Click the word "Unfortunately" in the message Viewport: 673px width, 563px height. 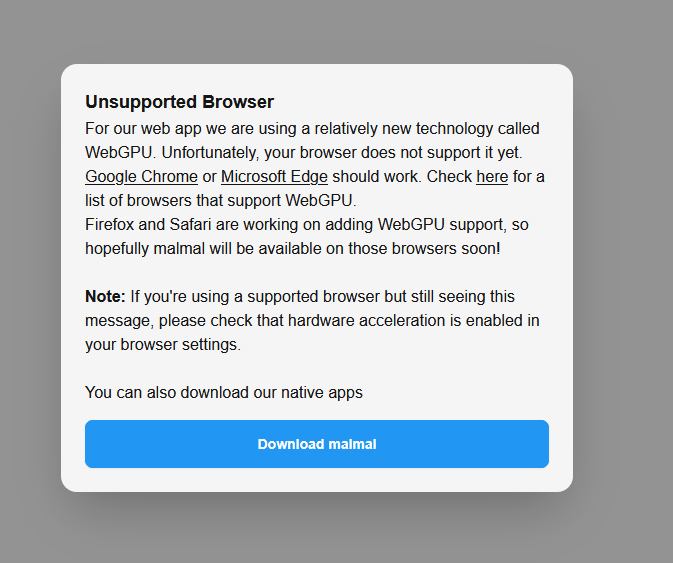pos(217,153)
